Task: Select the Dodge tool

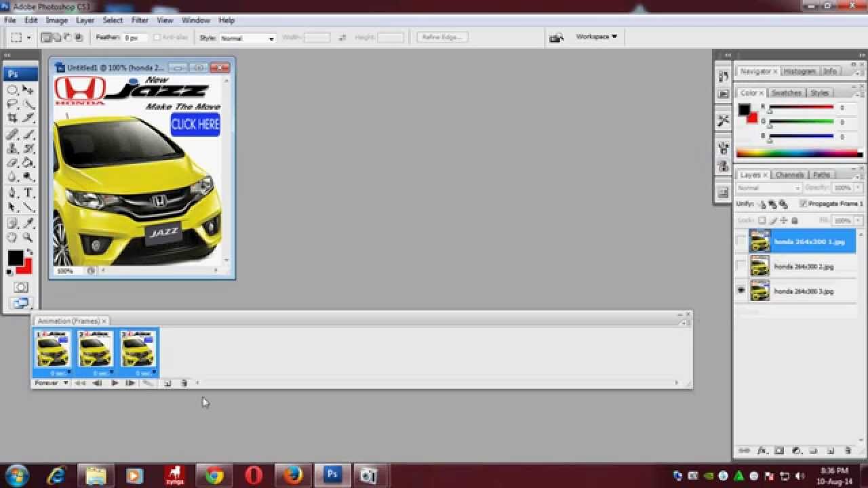Action: click(28, 176)
